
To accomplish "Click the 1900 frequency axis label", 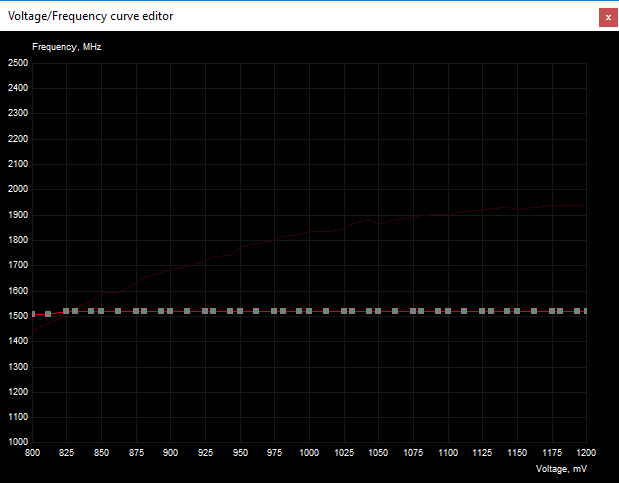I will (x=18, y=215).
